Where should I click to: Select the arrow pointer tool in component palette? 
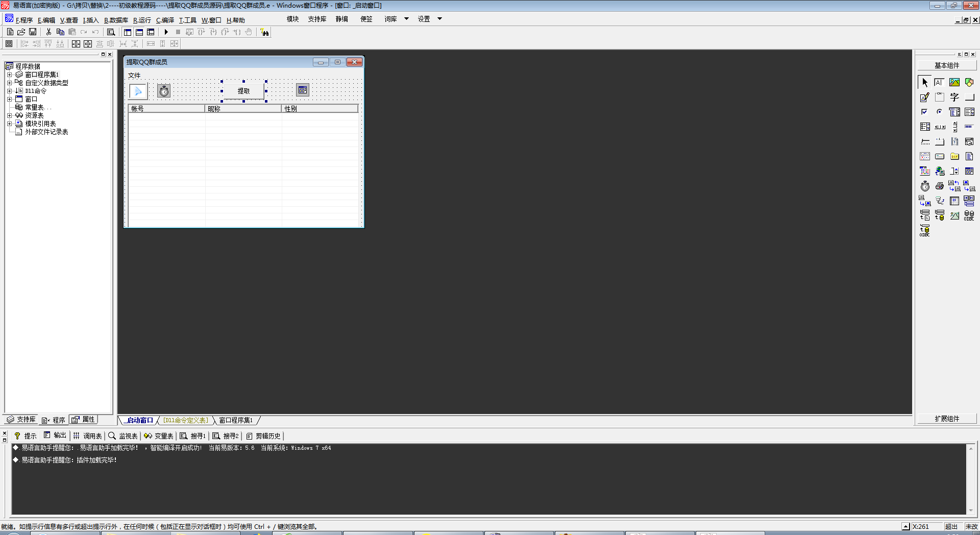coord(925,82)
